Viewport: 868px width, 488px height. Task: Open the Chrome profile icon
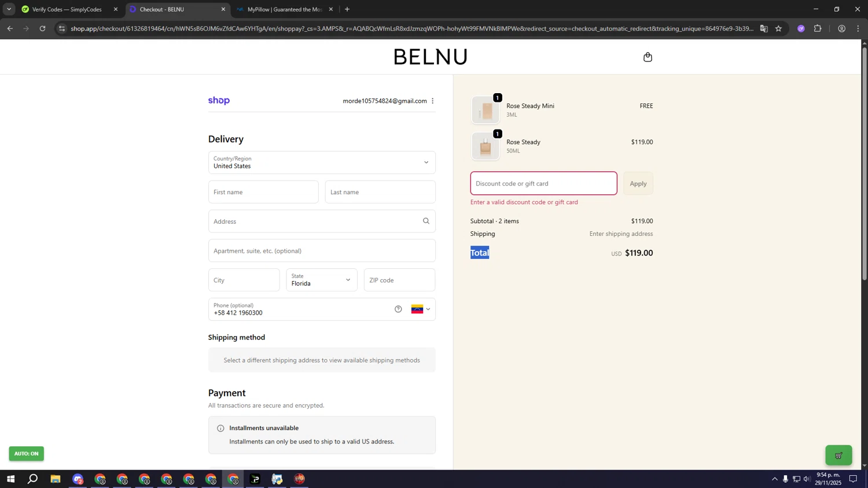coord(841,28)
